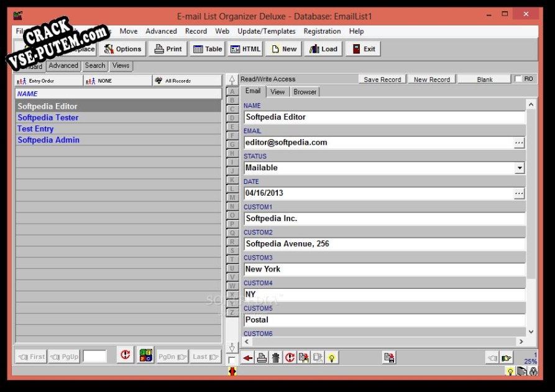The height and width of the screenshot is (392, 555).
Task: Click the NAME field with Softpedia Editor
Action: tap(385, 117)
